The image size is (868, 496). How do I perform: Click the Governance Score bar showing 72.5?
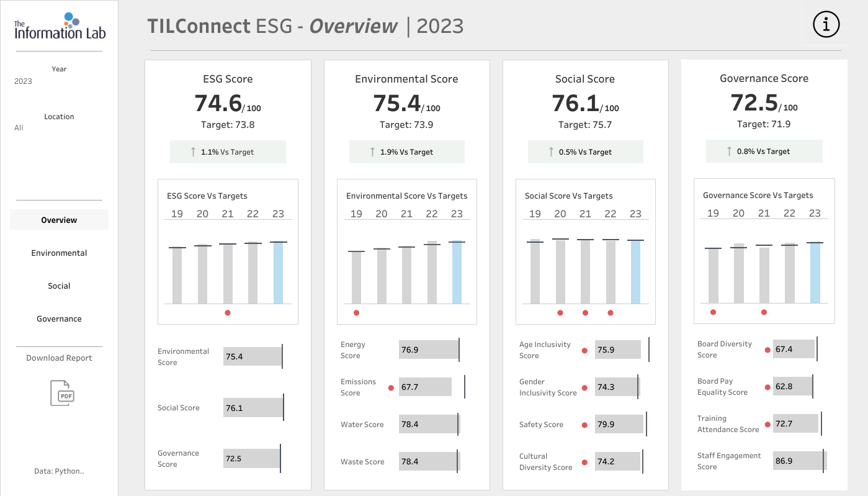pos(252,459)
